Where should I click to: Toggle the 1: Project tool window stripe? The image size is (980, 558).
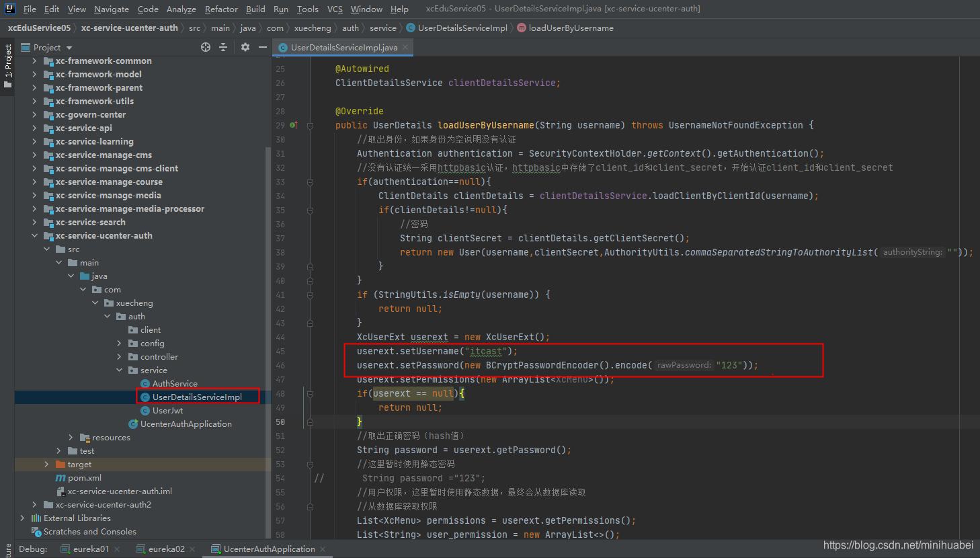pos(7,66)
